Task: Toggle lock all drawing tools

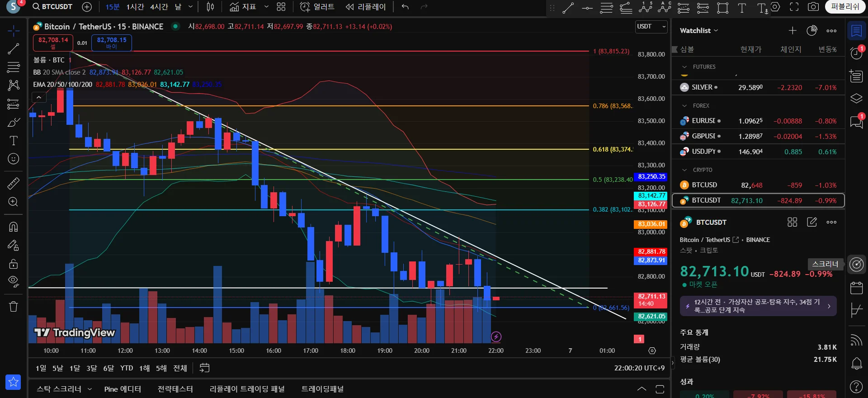Action: click(14, 264)
